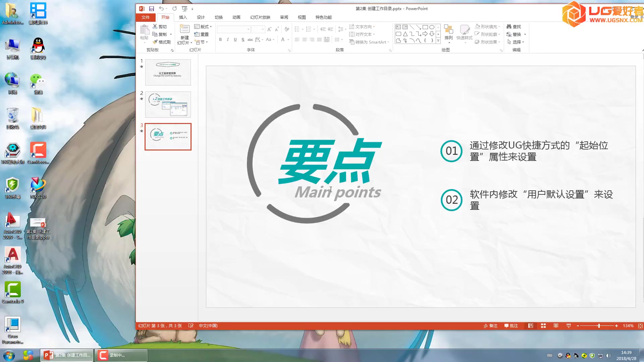Viewport: 644px width, 362px height.
Task: Click the Find (查找) binoculars icon
Action: pyautogui.click(x=509, y=26)
